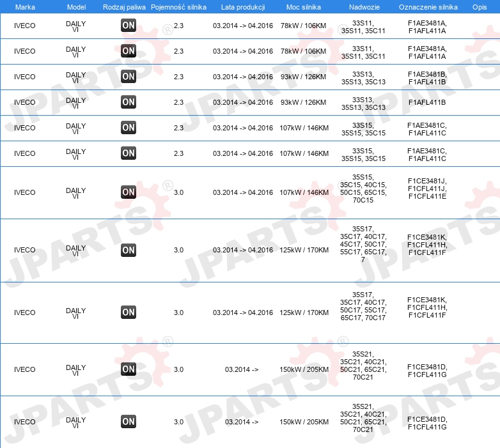Select the engine cell containing only F1AFL411B
This screenshot has height=448, width=500.
427,102
